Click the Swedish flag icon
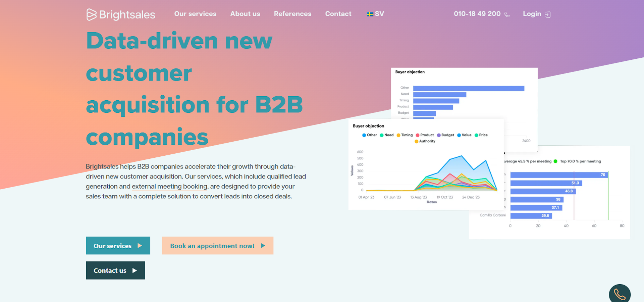 coord(370,14)
